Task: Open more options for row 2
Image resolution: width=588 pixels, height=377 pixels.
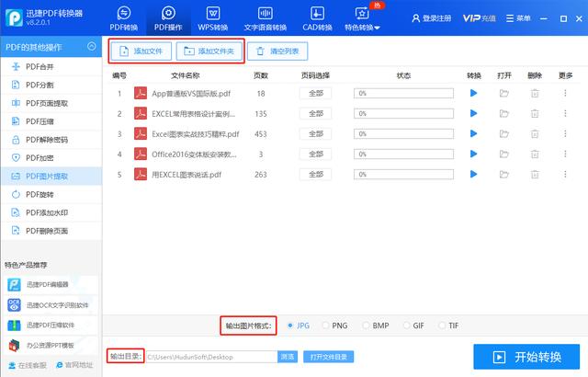Action: point(565,113)
